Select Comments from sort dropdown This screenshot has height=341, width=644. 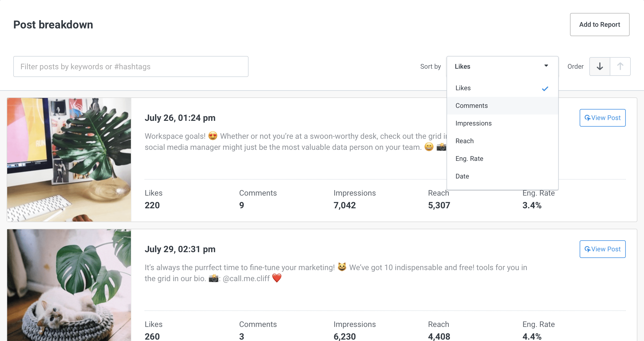pyautogui.click(x=471, y=105)
